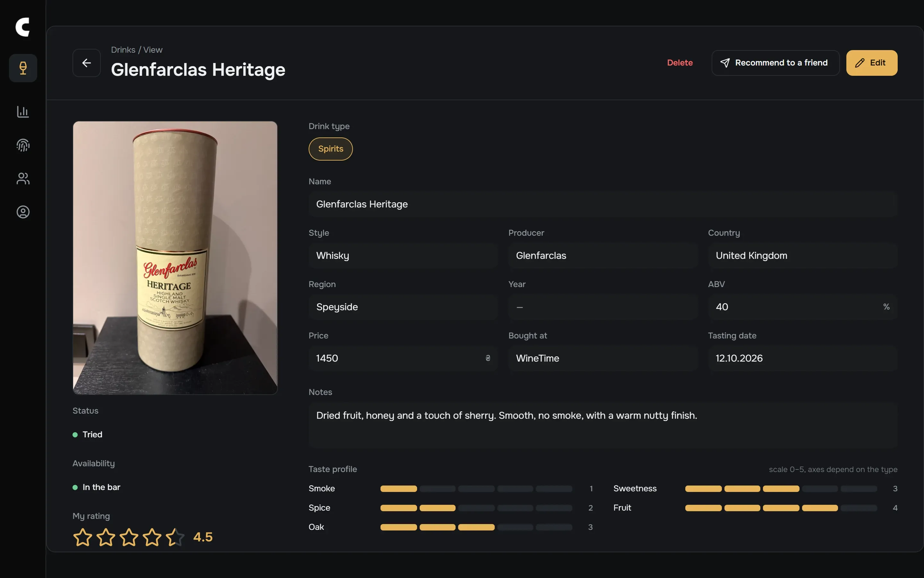Go back with the arrow button
The image size is (924, 578).
pos(87,63)
